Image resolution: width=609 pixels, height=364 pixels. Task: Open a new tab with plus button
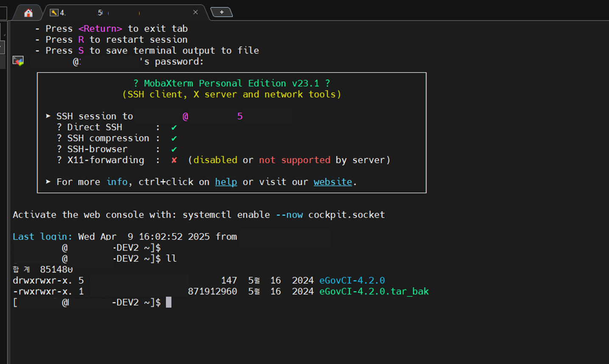(x=221, y=12)
